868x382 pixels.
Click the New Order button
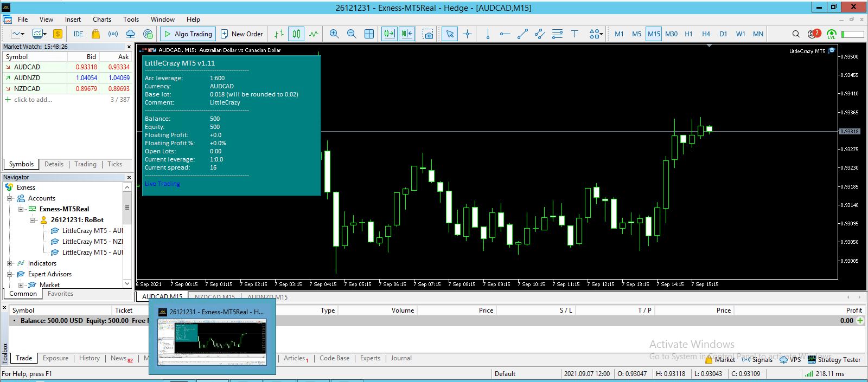click(242, 34)
